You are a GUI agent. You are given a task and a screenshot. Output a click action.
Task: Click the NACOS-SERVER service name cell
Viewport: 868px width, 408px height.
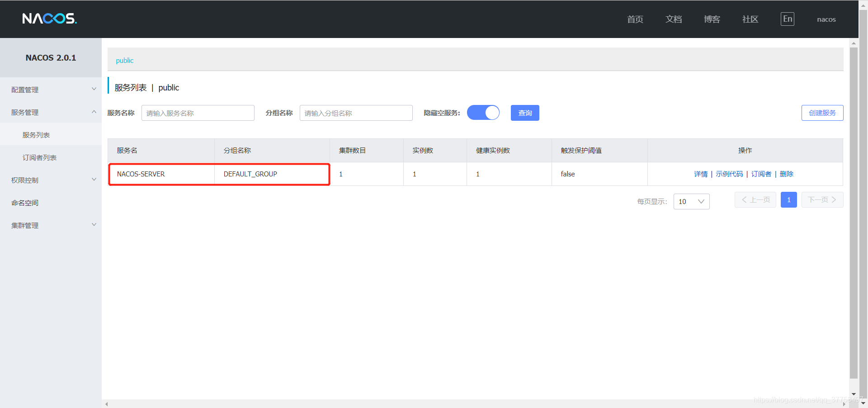(x=161, y=174)
